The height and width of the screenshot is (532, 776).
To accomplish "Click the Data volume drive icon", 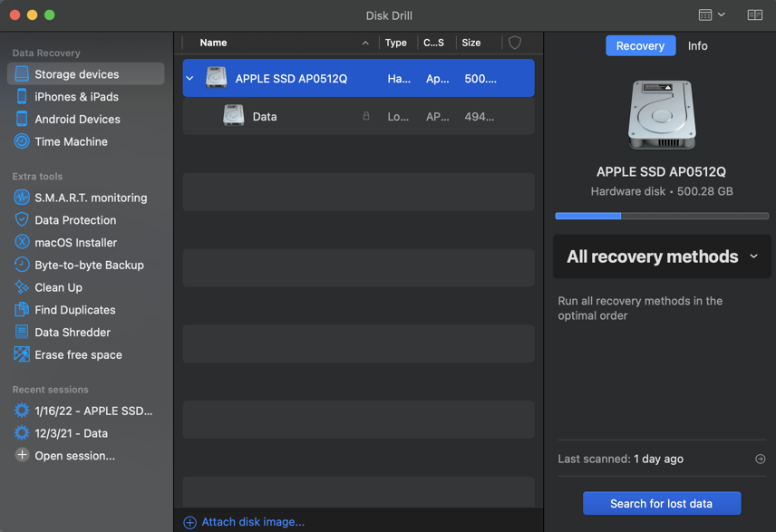I will (233, 116).
